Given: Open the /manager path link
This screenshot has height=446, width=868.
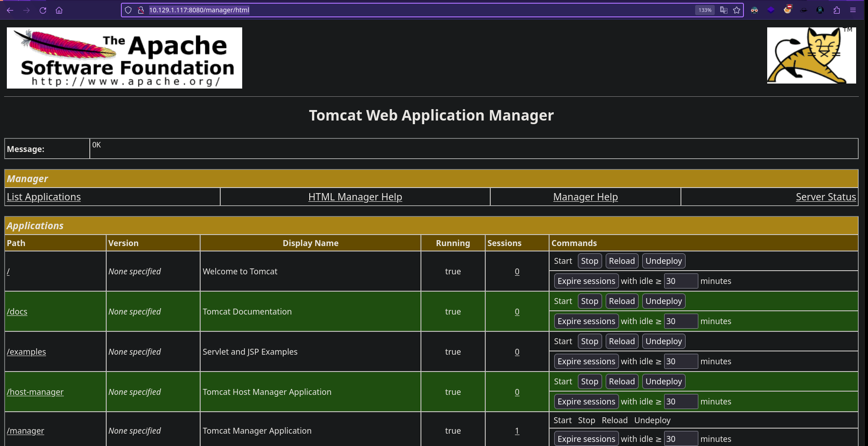Looking at the screenshot, I should coord(26,431).
